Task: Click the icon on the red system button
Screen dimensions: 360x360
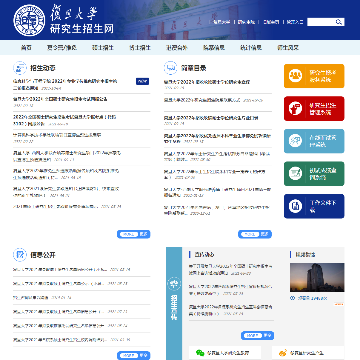Action: point(295,108)
